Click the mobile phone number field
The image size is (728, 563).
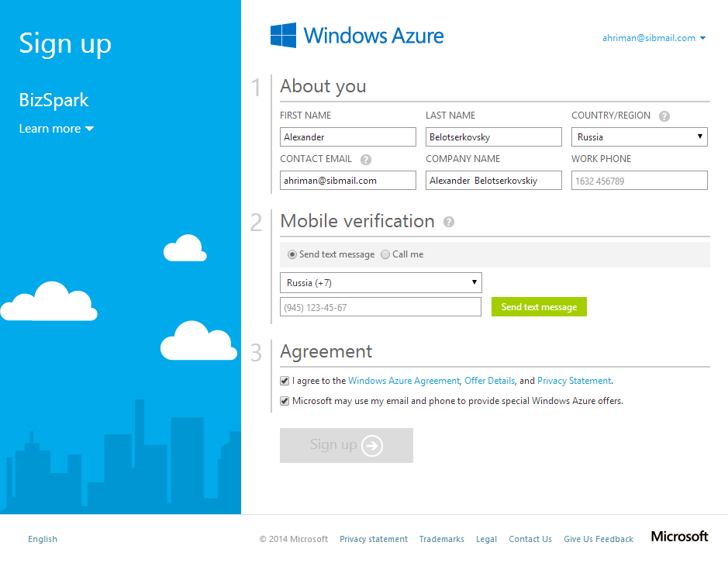coord(381,308)
